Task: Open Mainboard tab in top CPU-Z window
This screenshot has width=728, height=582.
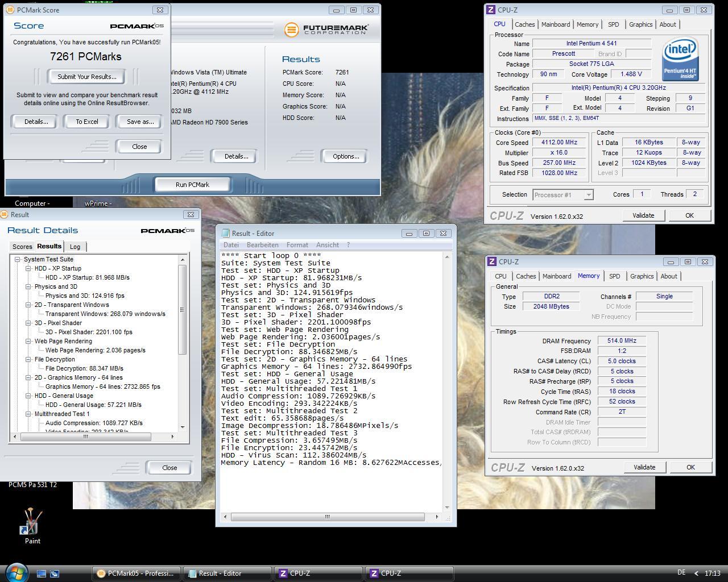Action: 556,24
